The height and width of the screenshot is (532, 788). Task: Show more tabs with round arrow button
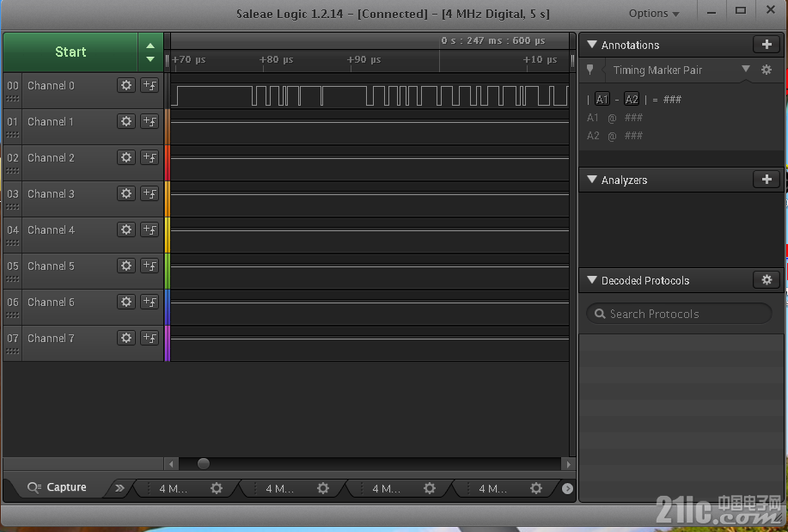[x=567, y=488]
